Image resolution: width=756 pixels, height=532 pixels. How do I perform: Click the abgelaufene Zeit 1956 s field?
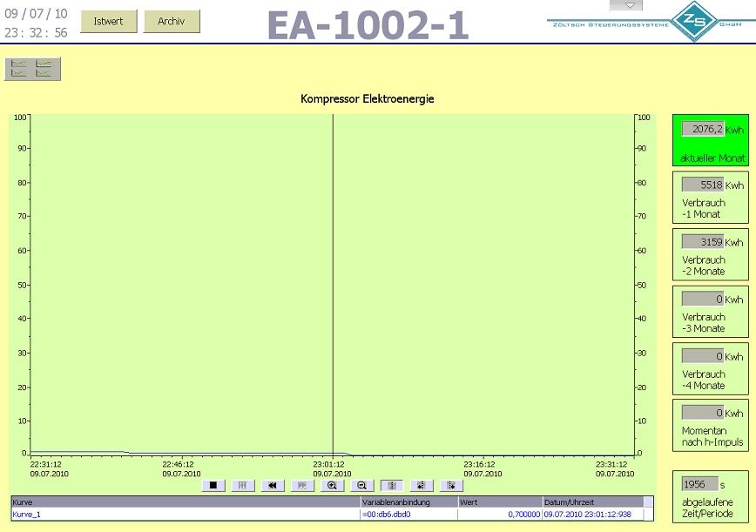699,483
